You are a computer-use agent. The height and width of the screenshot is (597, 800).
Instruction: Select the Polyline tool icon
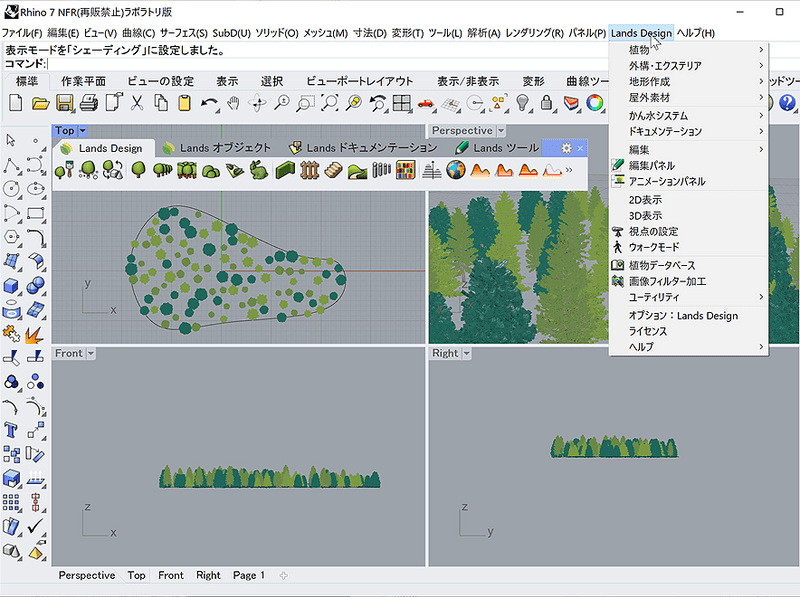11,165
